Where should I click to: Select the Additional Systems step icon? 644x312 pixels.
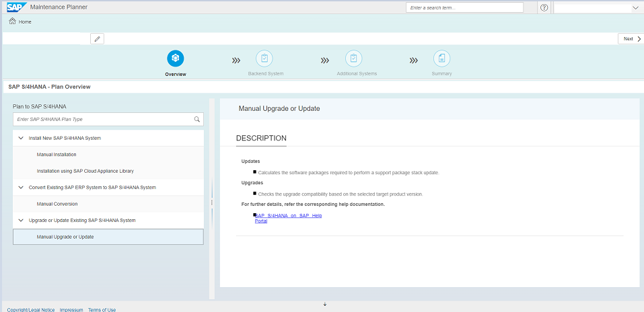point(353,58)
